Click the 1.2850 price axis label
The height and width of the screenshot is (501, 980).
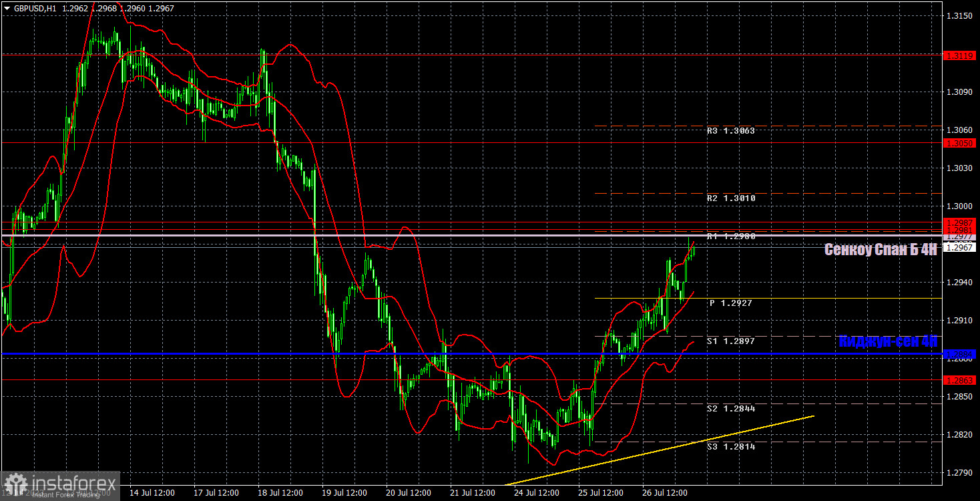tap(961, 397)
